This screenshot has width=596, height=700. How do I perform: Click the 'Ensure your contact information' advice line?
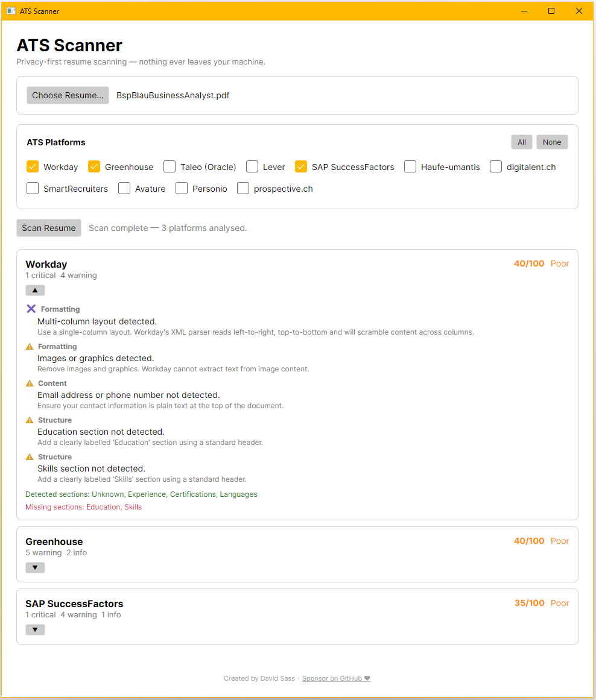click(160, 405)
